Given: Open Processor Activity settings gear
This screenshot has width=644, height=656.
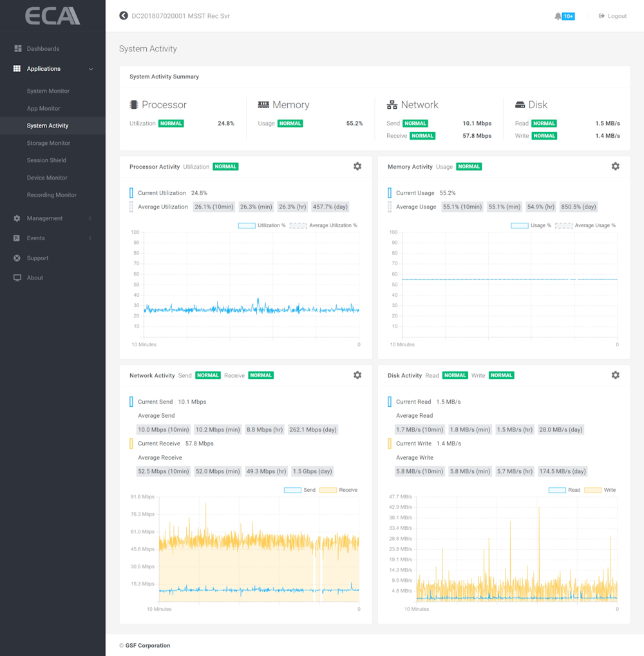Looking at the screenshot, I should point(357,167).
